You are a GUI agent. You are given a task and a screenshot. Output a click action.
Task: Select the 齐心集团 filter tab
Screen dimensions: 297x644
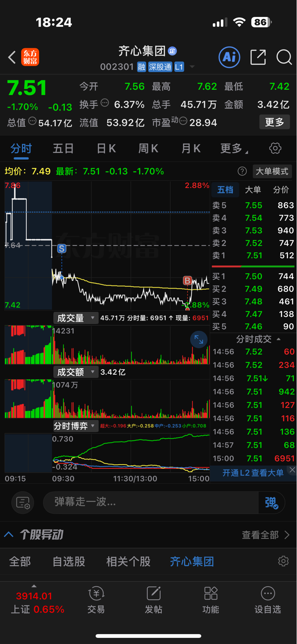tap(192, 562)
